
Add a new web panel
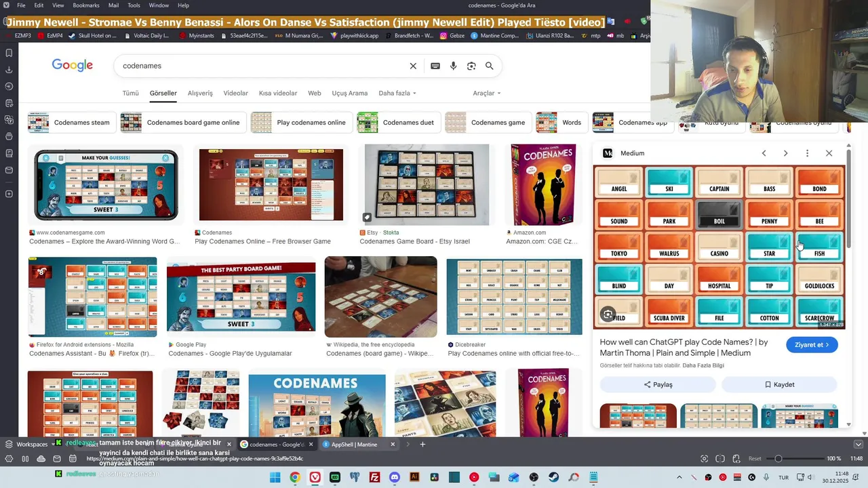tap(9, 194)
